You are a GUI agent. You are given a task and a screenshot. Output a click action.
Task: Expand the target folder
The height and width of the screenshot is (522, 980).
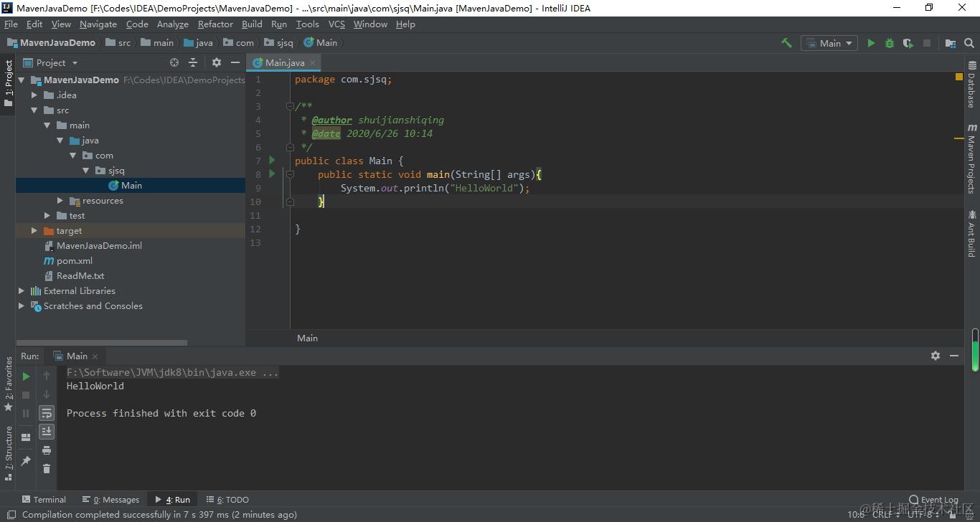pos(34,231)
